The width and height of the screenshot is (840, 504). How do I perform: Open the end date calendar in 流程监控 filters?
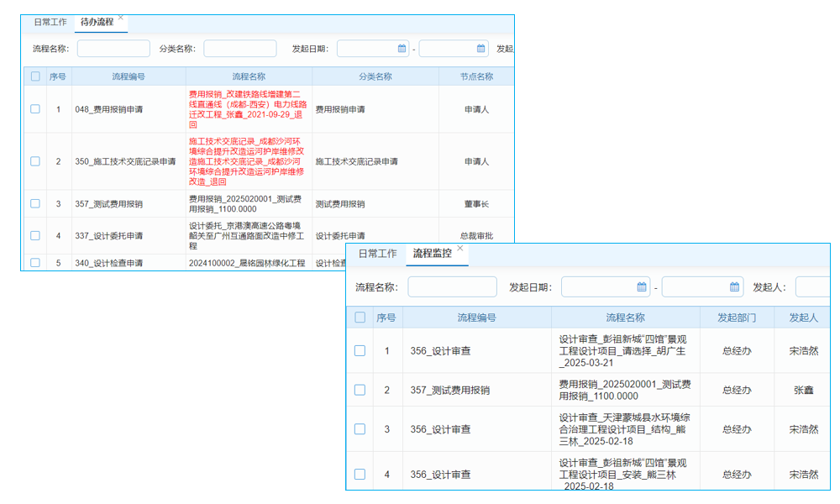pos(735,286)
